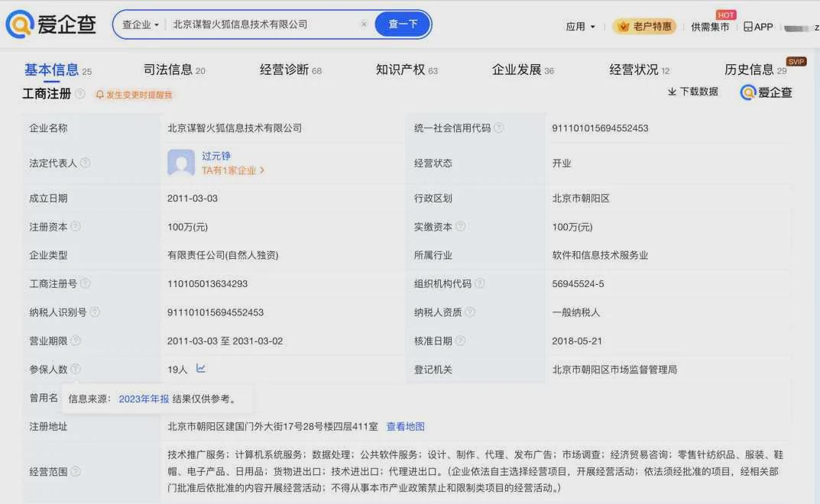This screenshot has width=820, height=504.
Task: Click the legal representative avatar icon
Action: [x=181, y=163]
